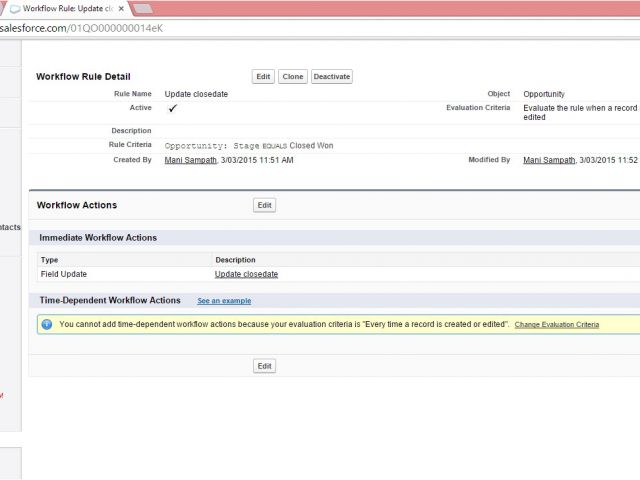Click the bottom Edit button below the time-dependent notice
This screenshot has height=480, width=640.
[x=264, y=366]
